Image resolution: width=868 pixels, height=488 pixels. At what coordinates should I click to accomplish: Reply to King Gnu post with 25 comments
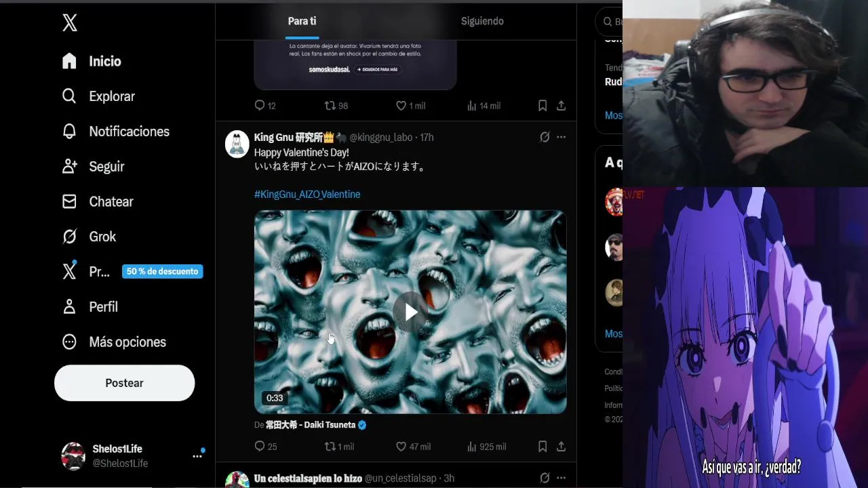click(x=265, y=447)
